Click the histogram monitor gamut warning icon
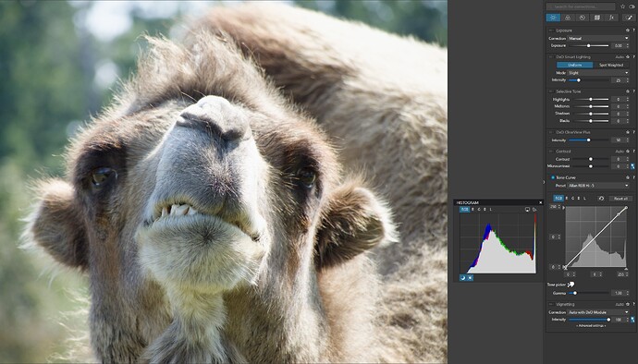 pyautogui.click(x=527, y=210)
